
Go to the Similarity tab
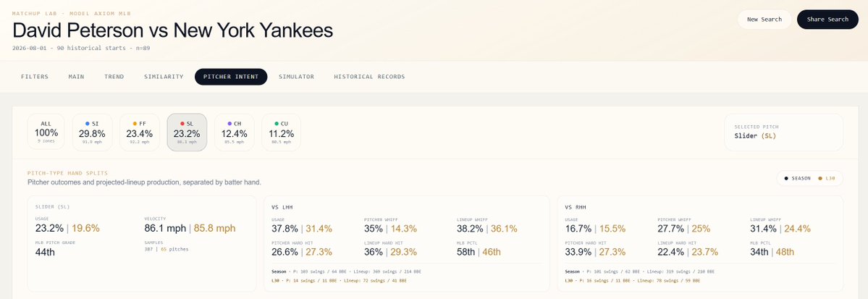tap(164, 77)
